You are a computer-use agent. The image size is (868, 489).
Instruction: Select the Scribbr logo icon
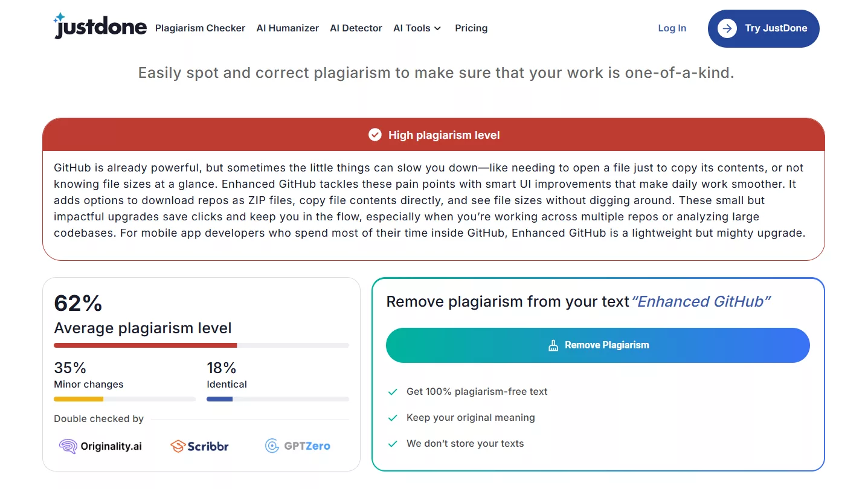point(178,446)
